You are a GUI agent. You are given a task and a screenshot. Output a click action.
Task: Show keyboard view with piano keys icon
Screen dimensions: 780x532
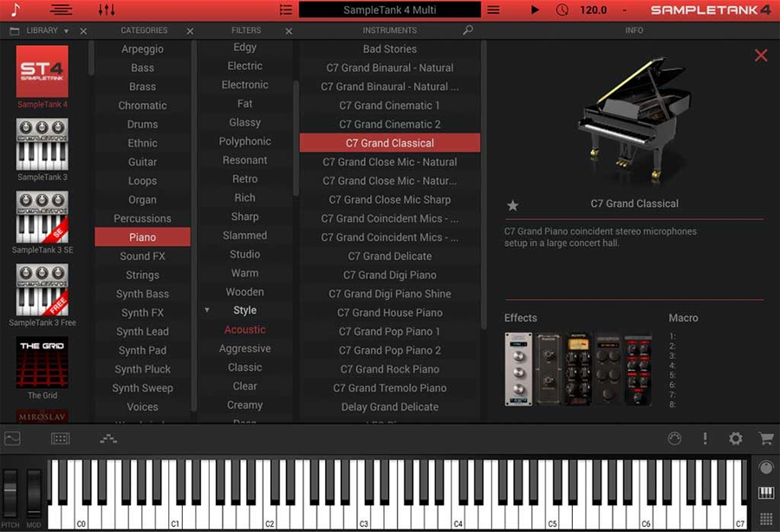pyautogui.click(x=766, y=493)
